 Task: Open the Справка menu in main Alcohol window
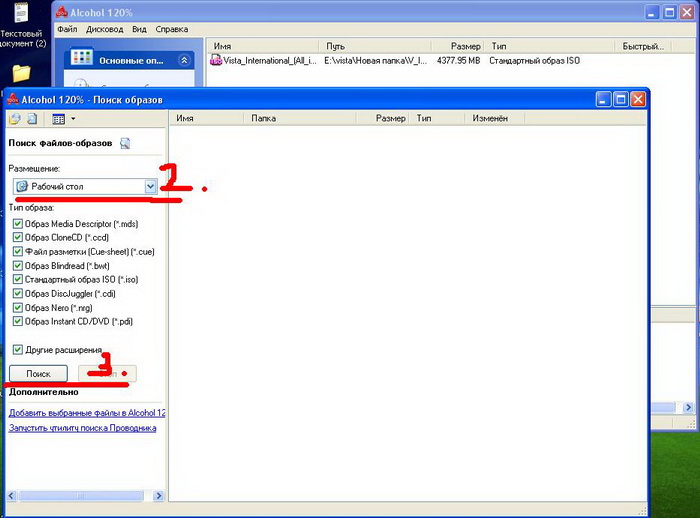[171, 29]
